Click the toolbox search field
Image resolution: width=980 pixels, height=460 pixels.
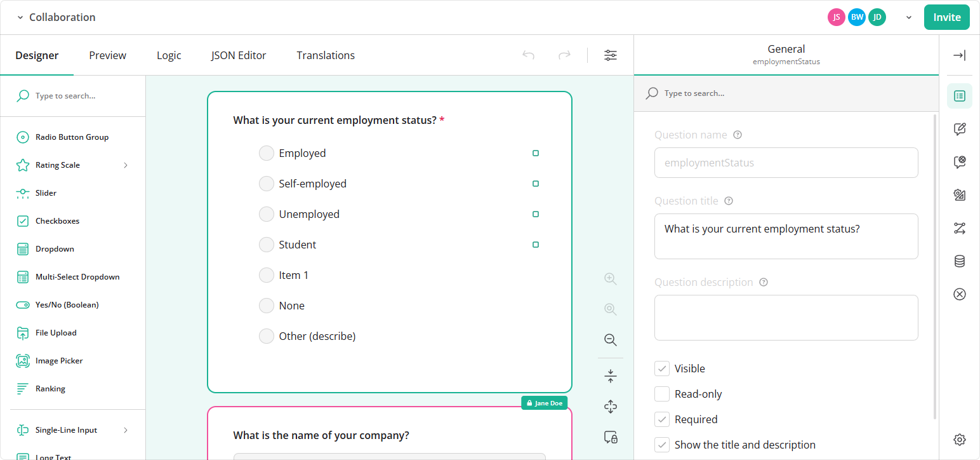(73, 96)
